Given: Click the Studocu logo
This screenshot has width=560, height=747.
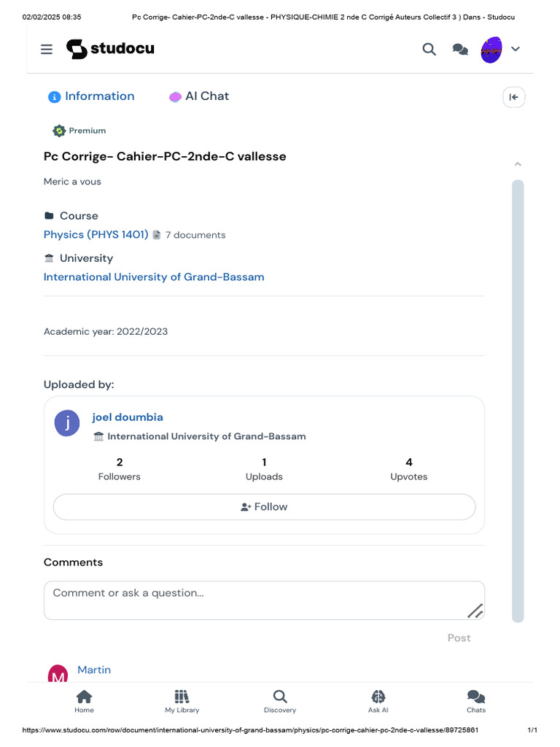Looking at the screenshot, I should (110, 49).
